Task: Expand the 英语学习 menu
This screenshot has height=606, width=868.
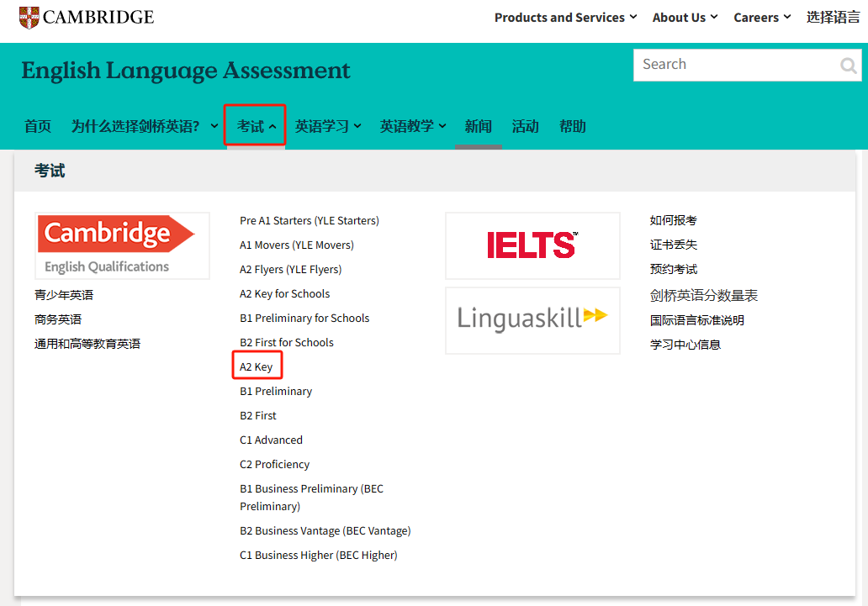Action: click(328, 126)
